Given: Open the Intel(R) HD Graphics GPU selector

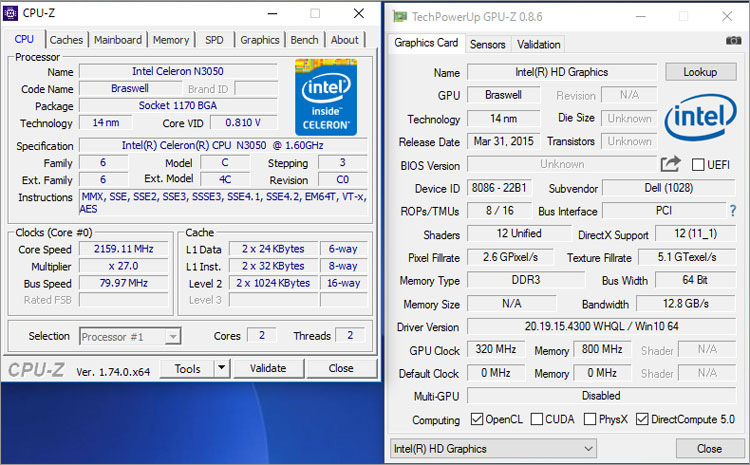Looking at the screenshot, I should click(x=493, y=449).
